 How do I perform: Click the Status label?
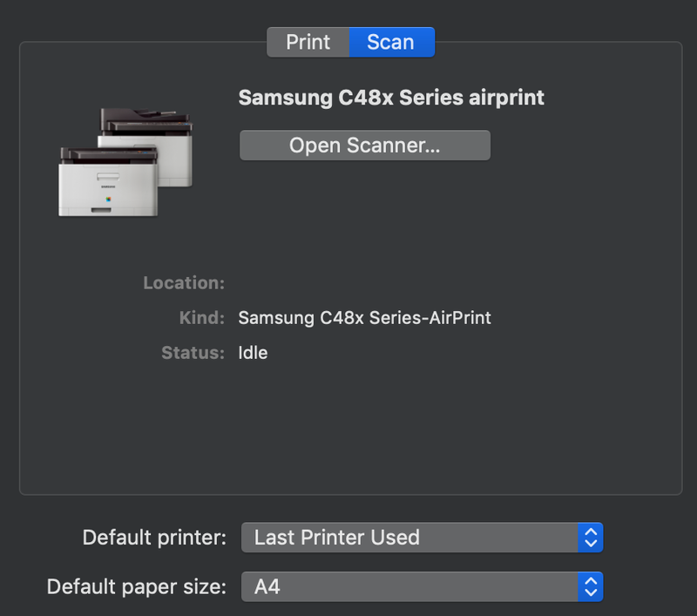pos(193,353)
